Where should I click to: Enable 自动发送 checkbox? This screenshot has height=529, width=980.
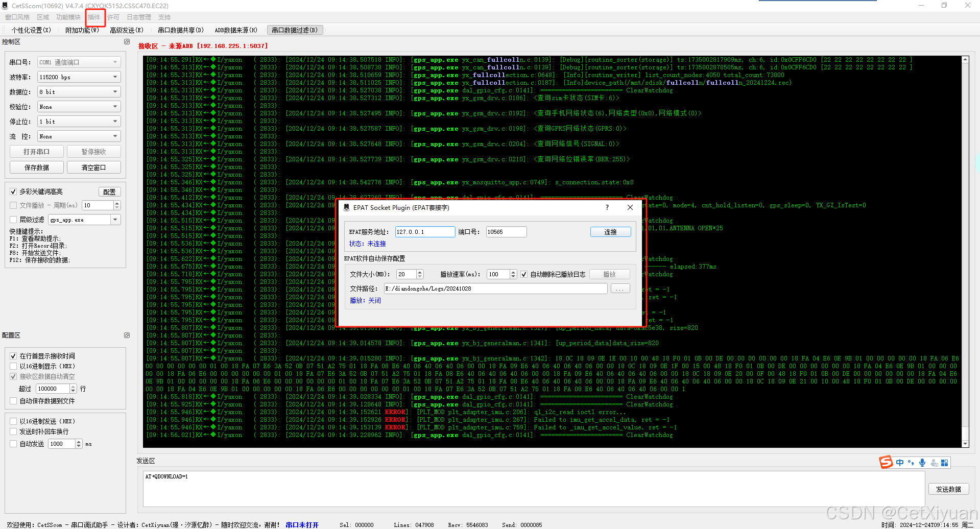pyautogui.click(x=13, y=444)
